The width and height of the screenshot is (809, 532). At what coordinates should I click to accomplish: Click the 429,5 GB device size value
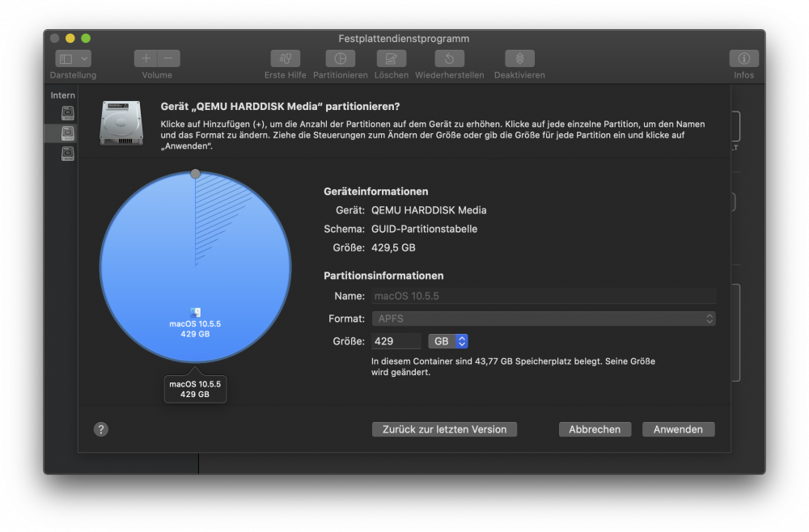(393, 247)
